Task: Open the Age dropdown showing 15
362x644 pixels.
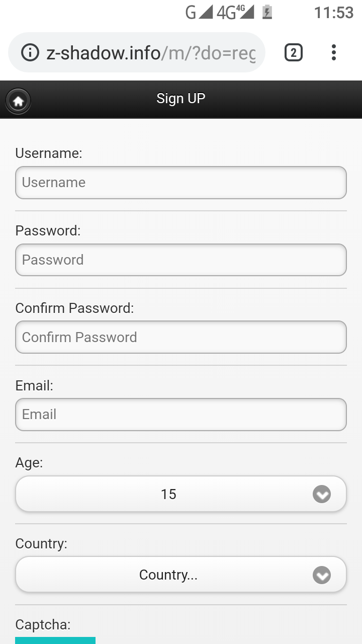Action: pos(181,494)
